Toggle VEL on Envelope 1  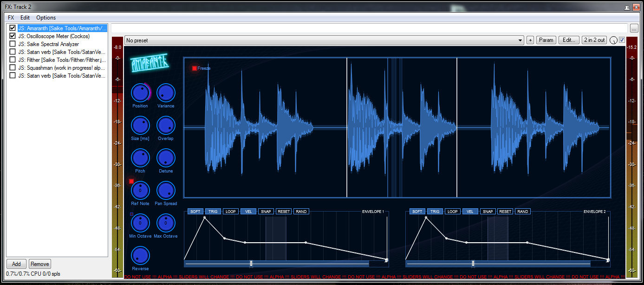(x=248, y=212)
